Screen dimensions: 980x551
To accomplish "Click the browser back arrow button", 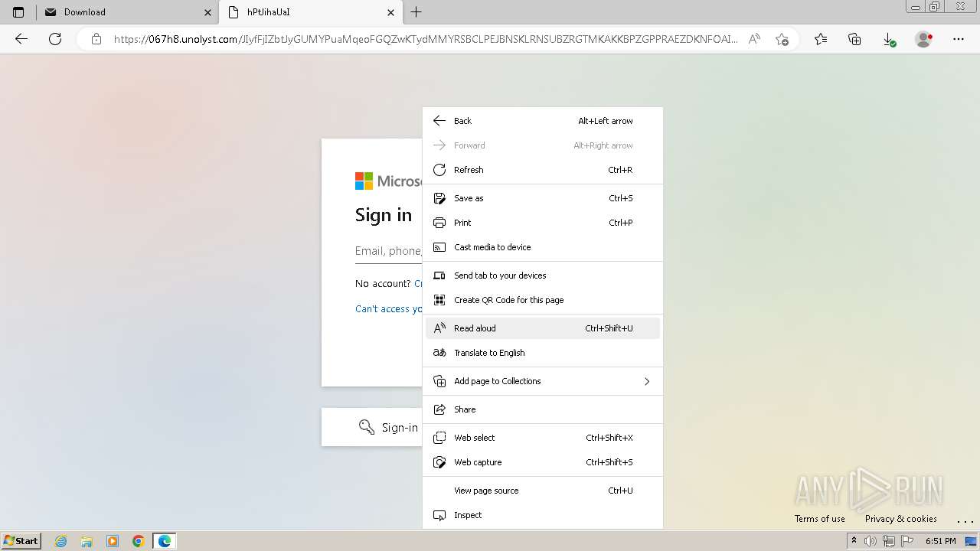I will pyautogui.click(x=21, y=39).
